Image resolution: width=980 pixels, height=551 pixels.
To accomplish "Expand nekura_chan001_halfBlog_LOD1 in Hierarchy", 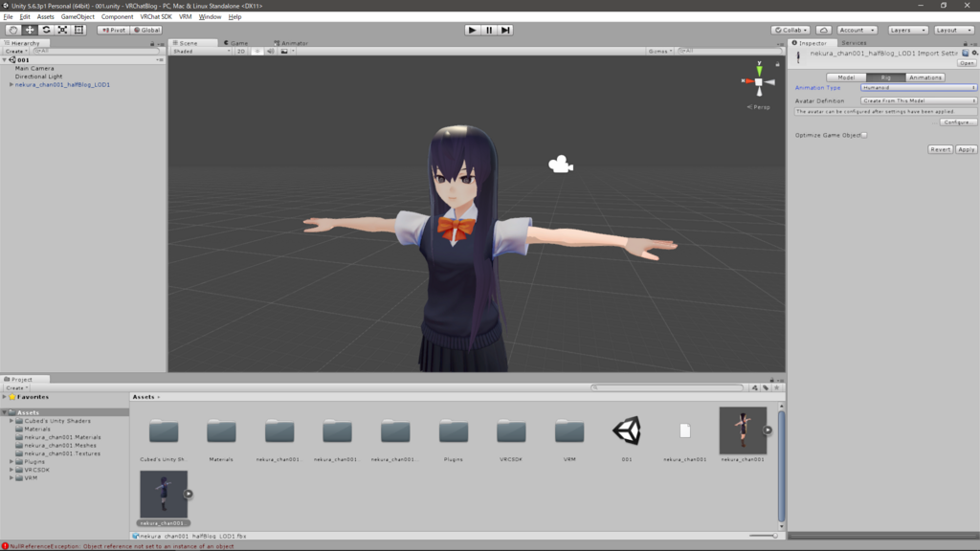I will point(11,84).
